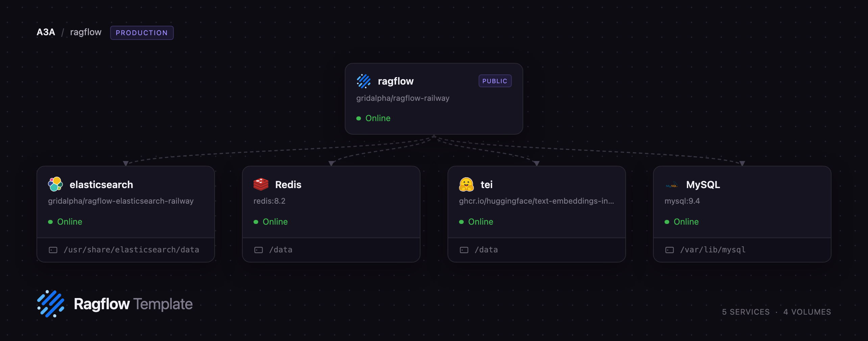
Task: Click the green status dot on ragflow card
Action: pyautogui.click(x=359, y=118)
